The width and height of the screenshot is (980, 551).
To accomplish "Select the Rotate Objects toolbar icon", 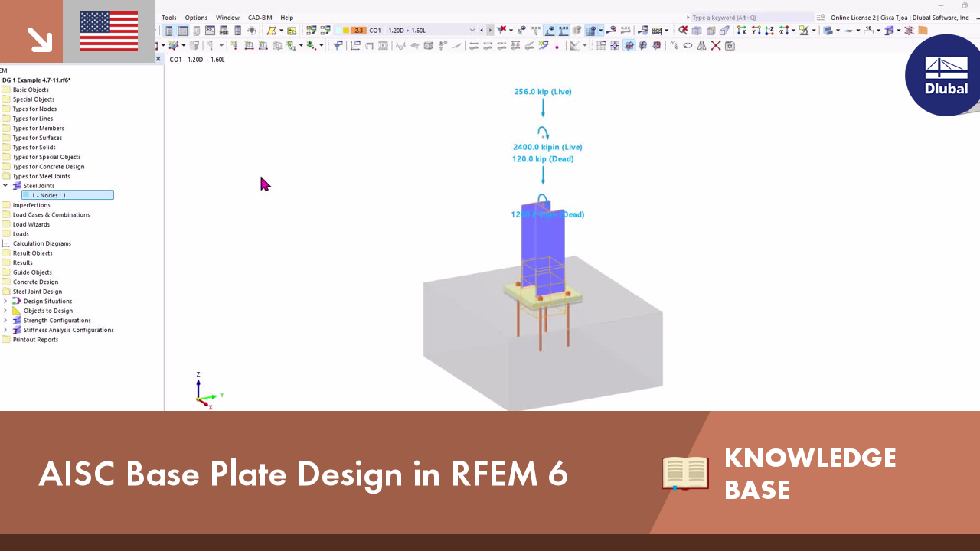I will tap(688, 46).
